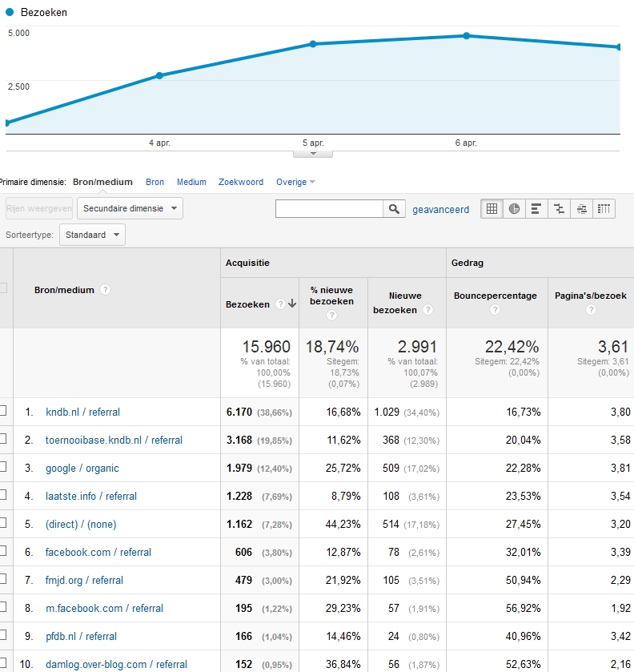
Task: Open the Overige dimension dropdown
Action: (295, 182)
